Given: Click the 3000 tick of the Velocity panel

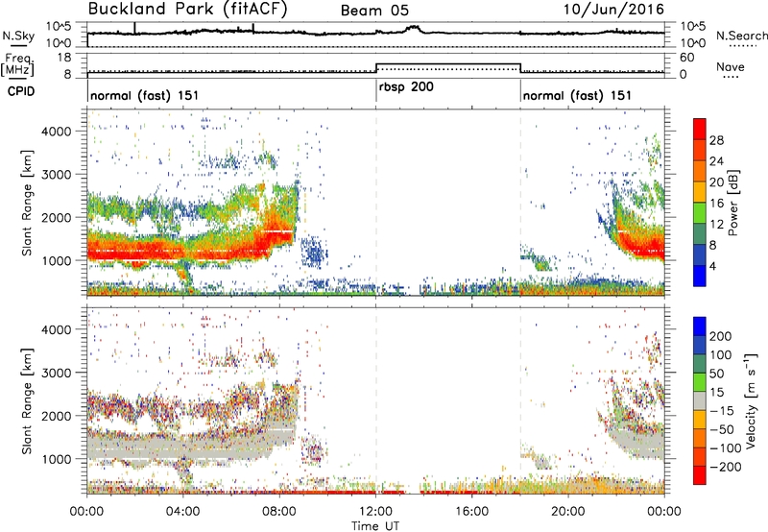Looking at the screenshot, I should [57, 373].
